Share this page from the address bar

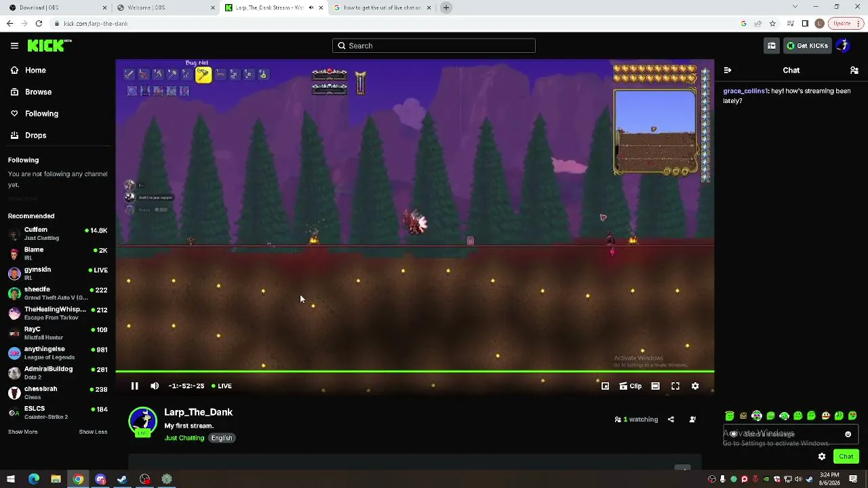pyautogui.click(x=758, y=24)
